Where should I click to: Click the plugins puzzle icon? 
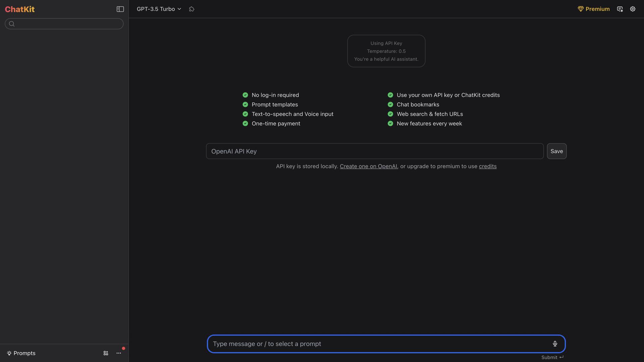[x=192, y=9]
